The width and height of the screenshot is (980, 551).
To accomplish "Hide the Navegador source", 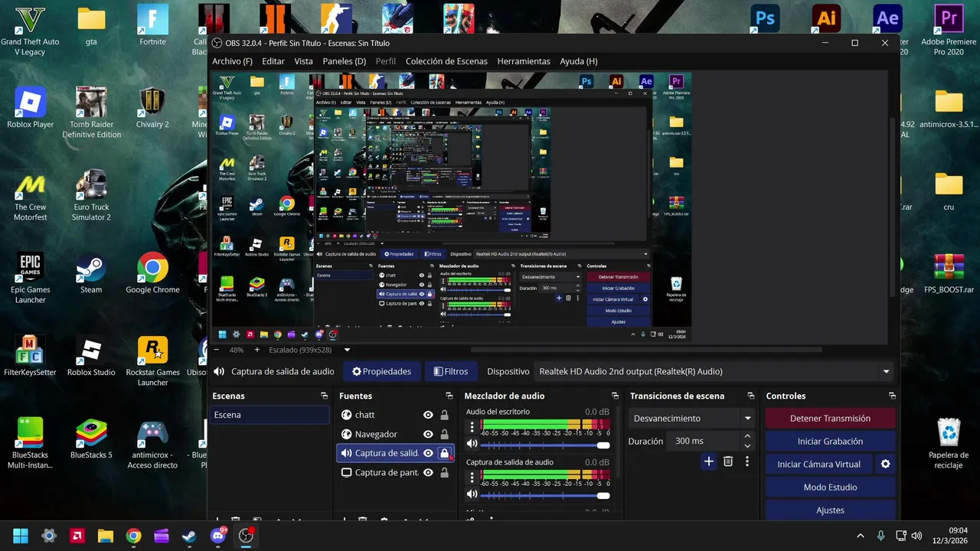I will tap(428, 434).
